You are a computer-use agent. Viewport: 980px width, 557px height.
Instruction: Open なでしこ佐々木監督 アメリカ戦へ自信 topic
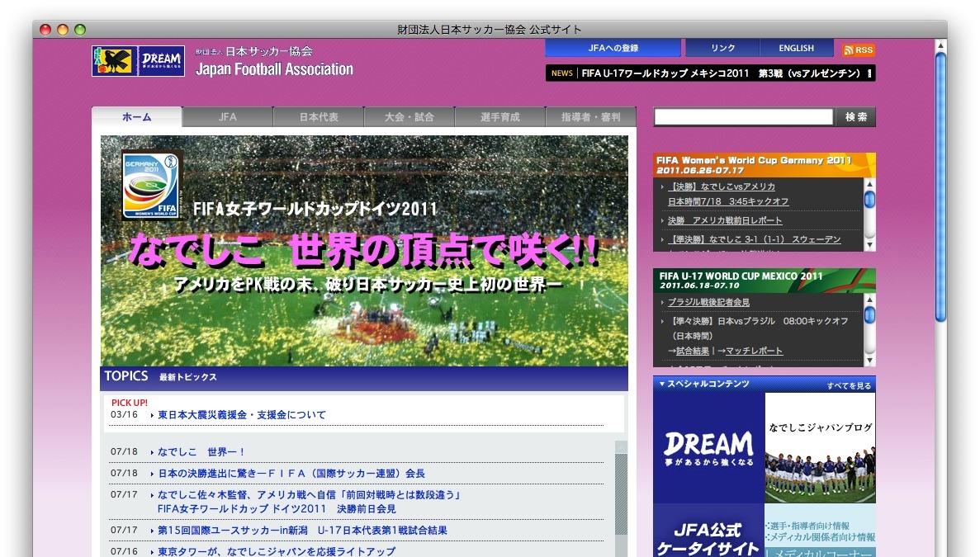[x=310, y=502]
